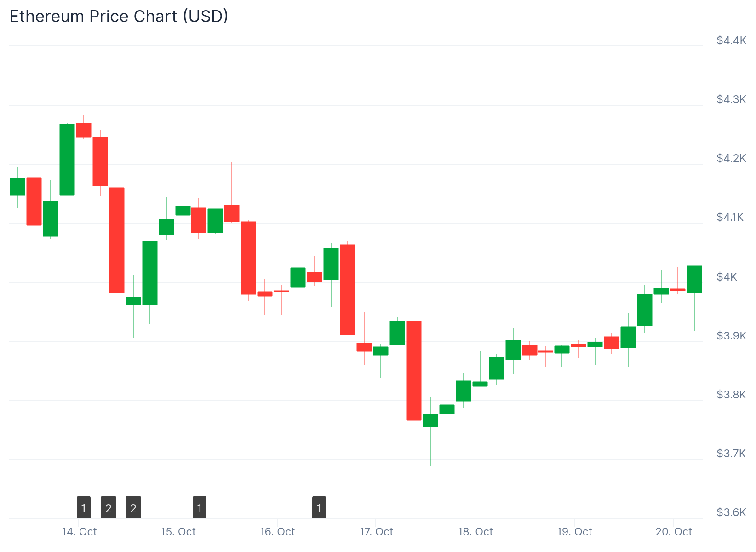Select the tall green candle peaking near $4.27K

pyautogui.click(x=67, y=159)
